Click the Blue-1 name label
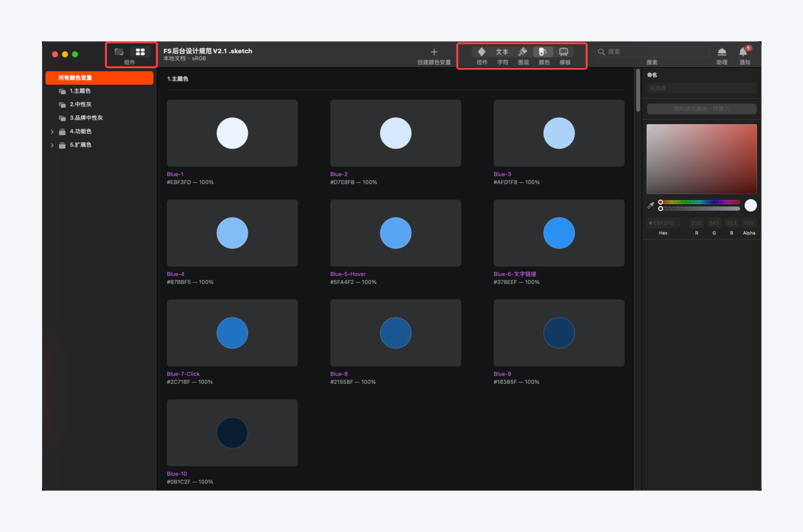Image resolution: width=803 pixels, height=532 pixels. [x=175, y=174]
